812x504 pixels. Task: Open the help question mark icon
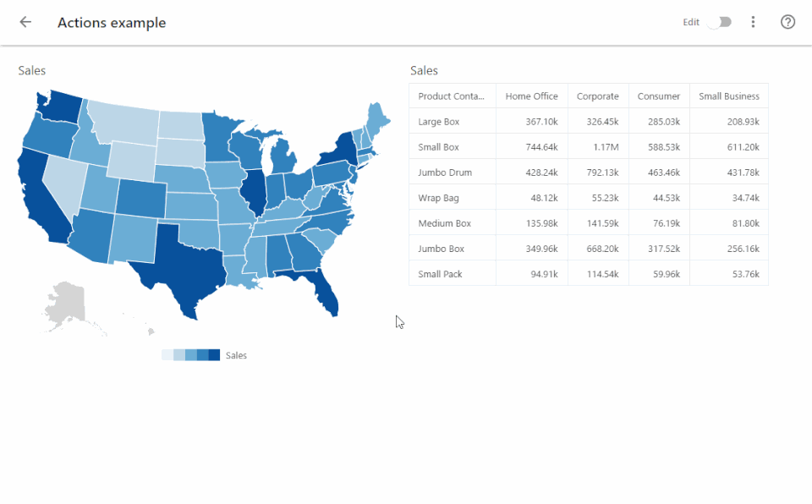pos(787,22)
